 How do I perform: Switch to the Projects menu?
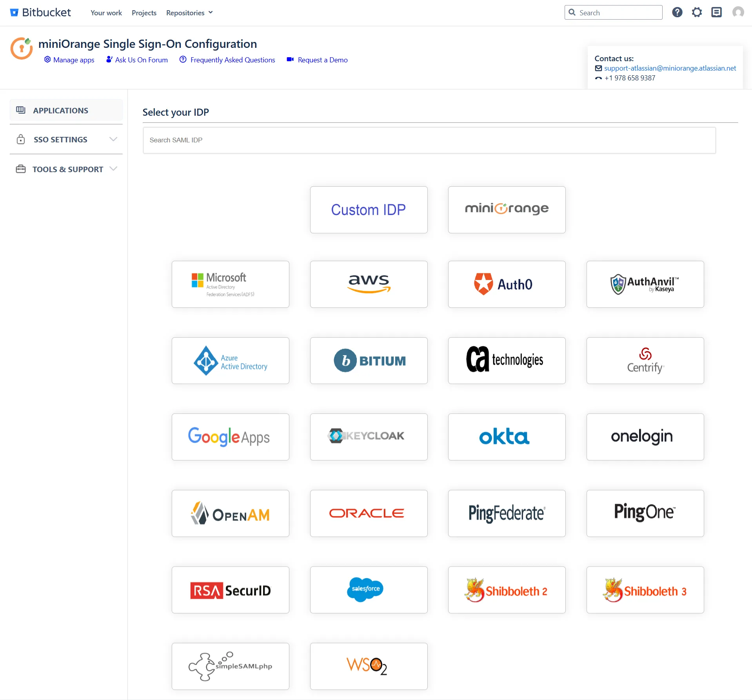(x=143, y=13)
